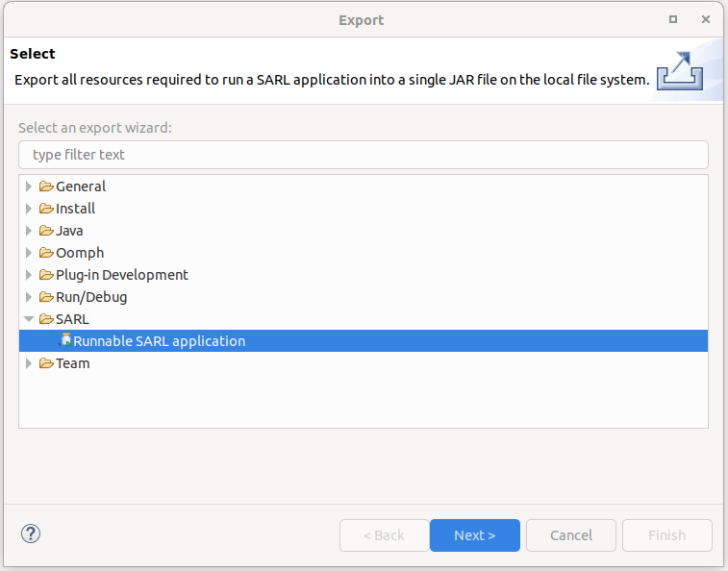Select the Install text label
The image size is (728, 571).
[x=75, y=209]
